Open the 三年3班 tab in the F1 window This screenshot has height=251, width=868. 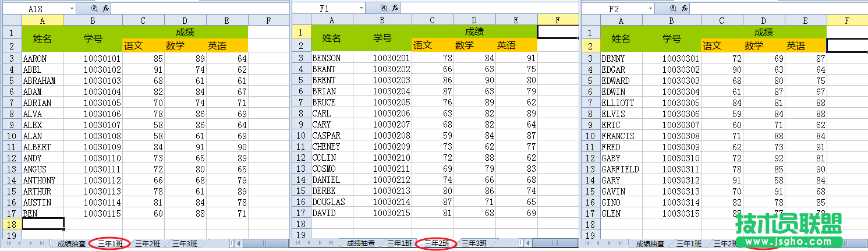click(x=474, y=243)
